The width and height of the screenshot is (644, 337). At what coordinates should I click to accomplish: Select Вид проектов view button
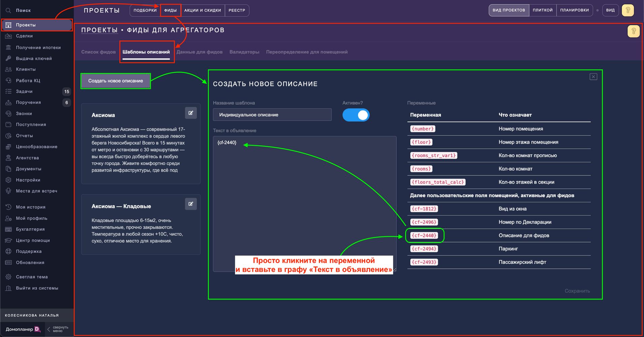click(x=509, y=10)
